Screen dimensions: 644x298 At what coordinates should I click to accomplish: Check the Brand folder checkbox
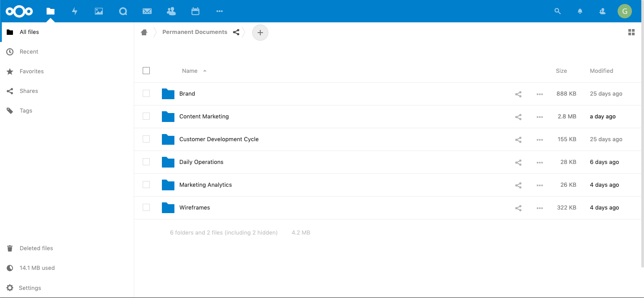tap(146, 93)
